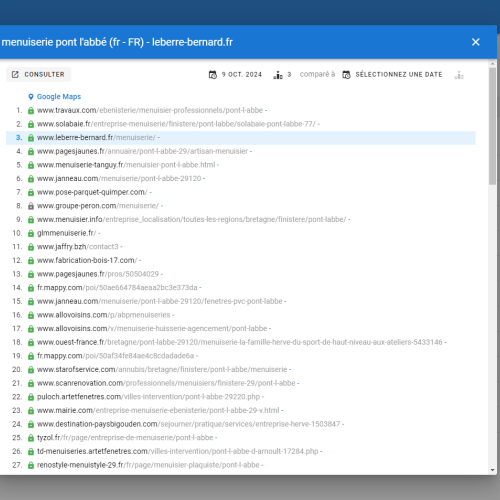Click the scrollbar down arrow
Screen dimensions: 500x500
tap(492, 470)
